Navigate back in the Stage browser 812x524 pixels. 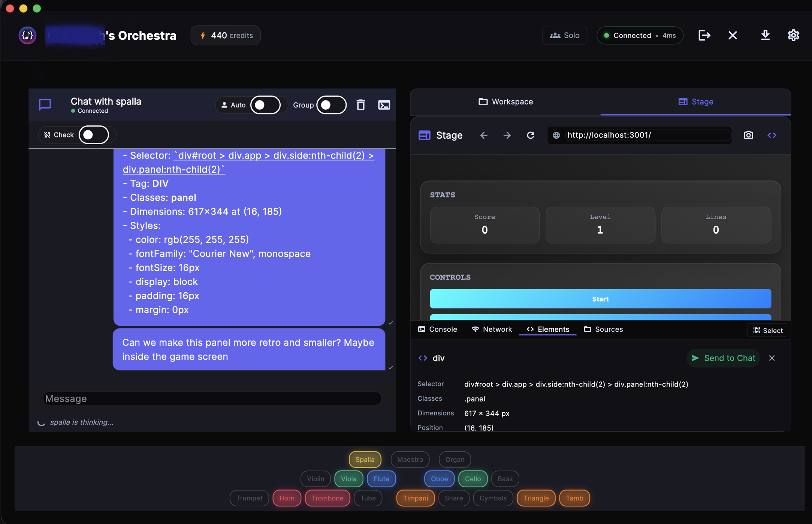tap(484, 135)
